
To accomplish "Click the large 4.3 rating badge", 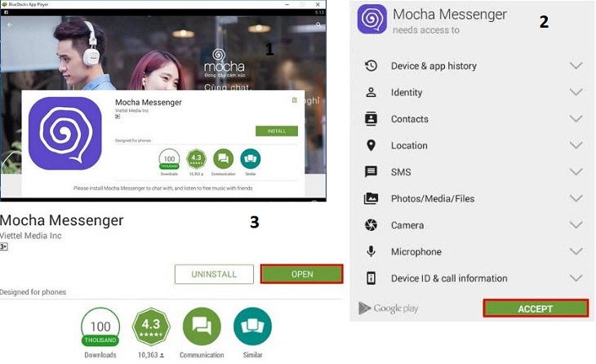I will coord(151,326).
